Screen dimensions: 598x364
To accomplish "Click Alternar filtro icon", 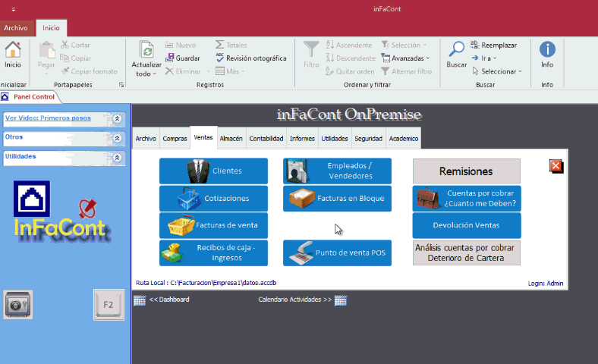I will (x=386, y=71).
